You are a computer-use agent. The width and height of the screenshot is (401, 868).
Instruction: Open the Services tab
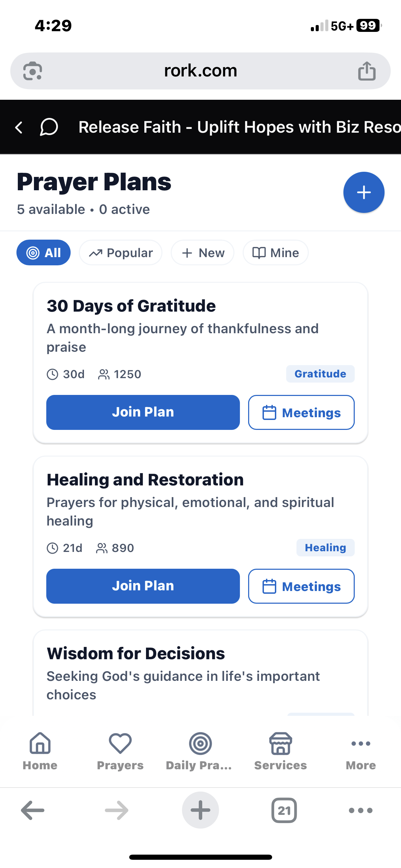280,751
